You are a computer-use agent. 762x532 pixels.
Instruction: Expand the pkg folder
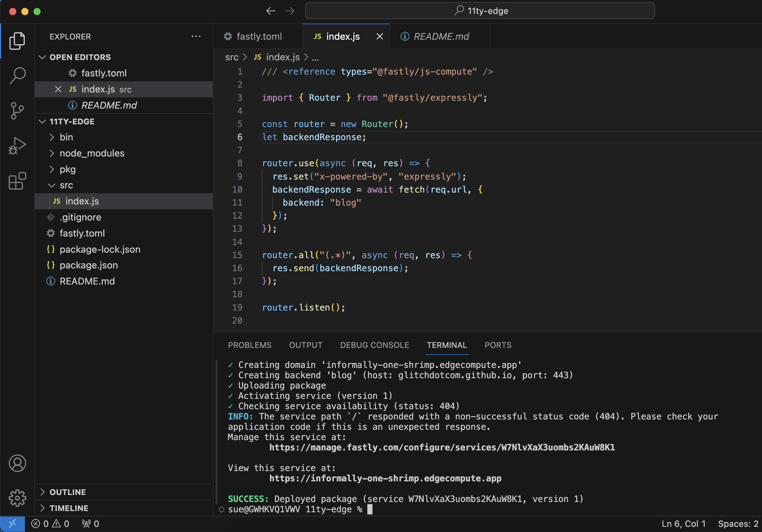(52, 169)
